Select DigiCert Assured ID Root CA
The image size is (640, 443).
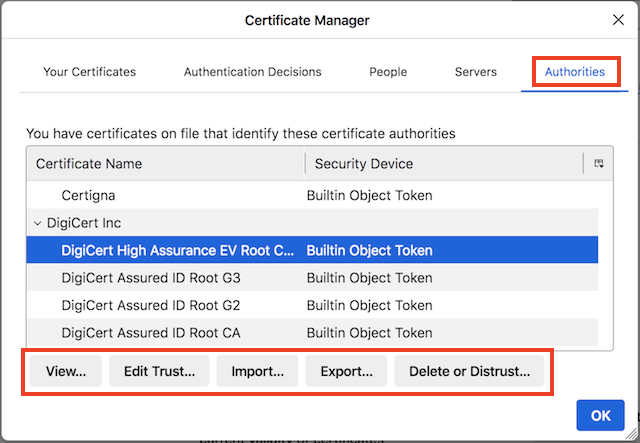pos(313,333)
